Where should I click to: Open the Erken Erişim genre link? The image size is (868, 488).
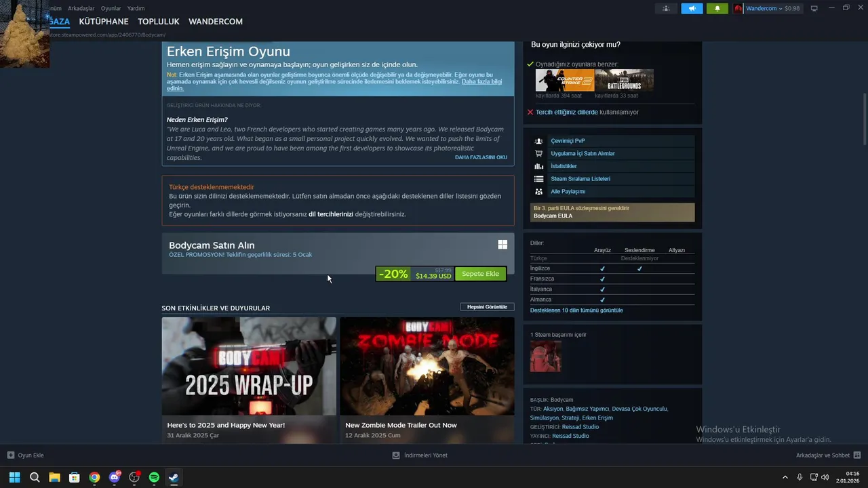click(x=597, y=418)
